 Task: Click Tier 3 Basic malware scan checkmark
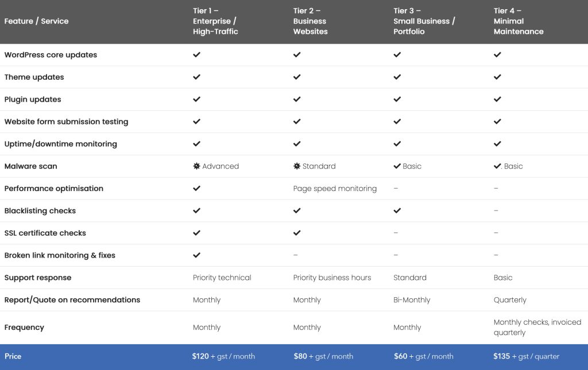(x=397, y=166)
